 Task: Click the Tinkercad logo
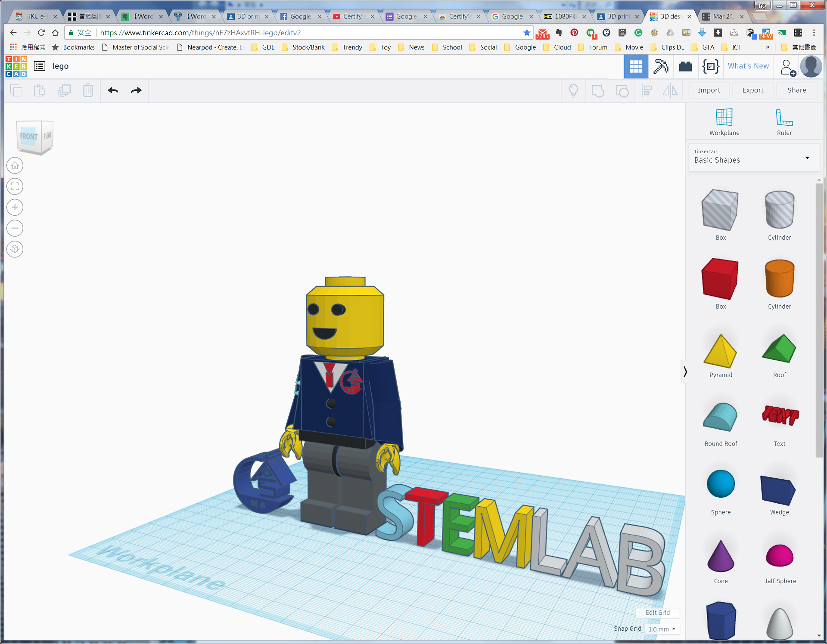point(16,66)
